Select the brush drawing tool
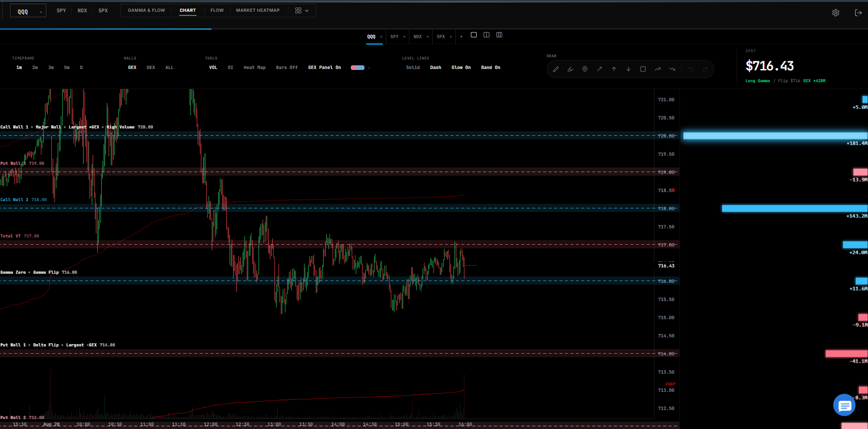This screenshot has width=868, height=429. click(x=556, y=69)
